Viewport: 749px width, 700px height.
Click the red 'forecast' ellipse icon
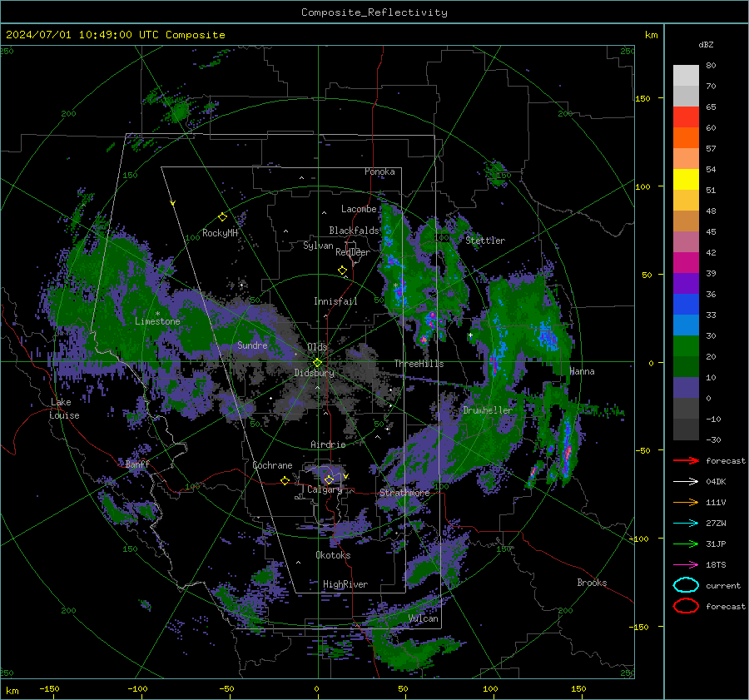click(x=686, y=606)
